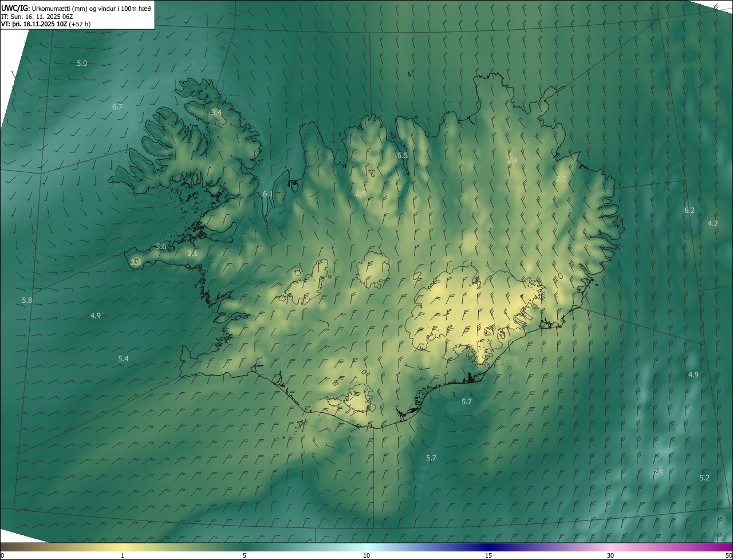Click the 10 tick on color scale
This screenshot has height=560, width=733.
click(x=366, y=555)
